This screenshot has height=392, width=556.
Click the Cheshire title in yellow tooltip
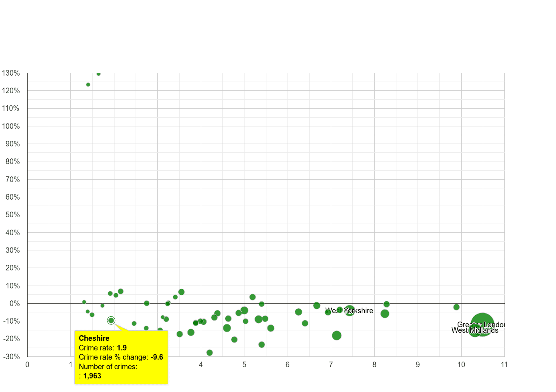(x=94, y=338)
